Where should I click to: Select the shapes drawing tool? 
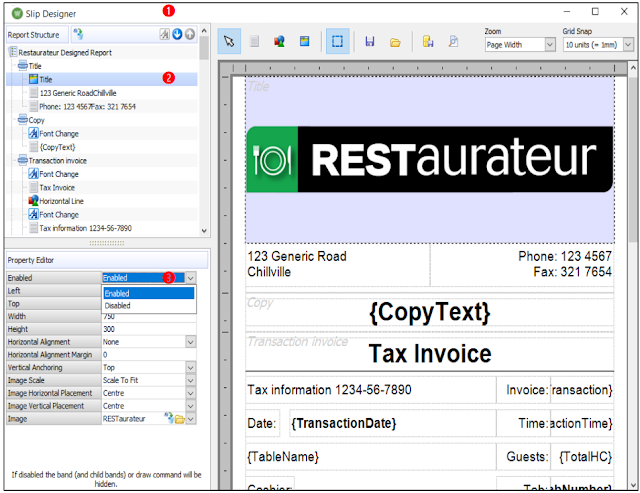(279, 41)
